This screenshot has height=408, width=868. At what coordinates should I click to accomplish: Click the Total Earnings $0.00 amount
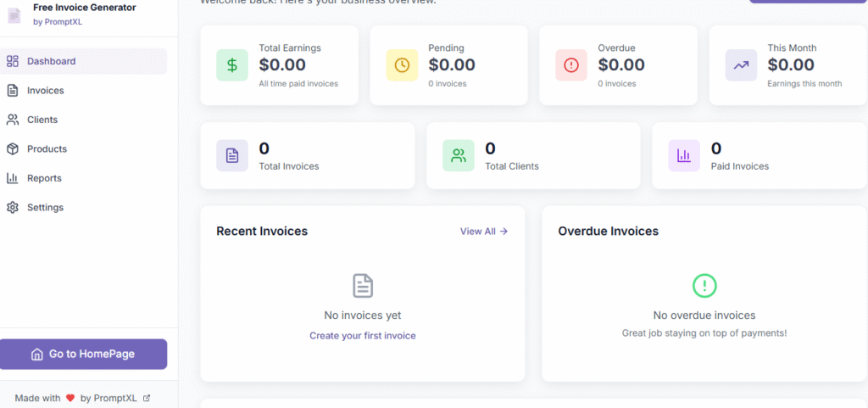[x=282, y=64]
